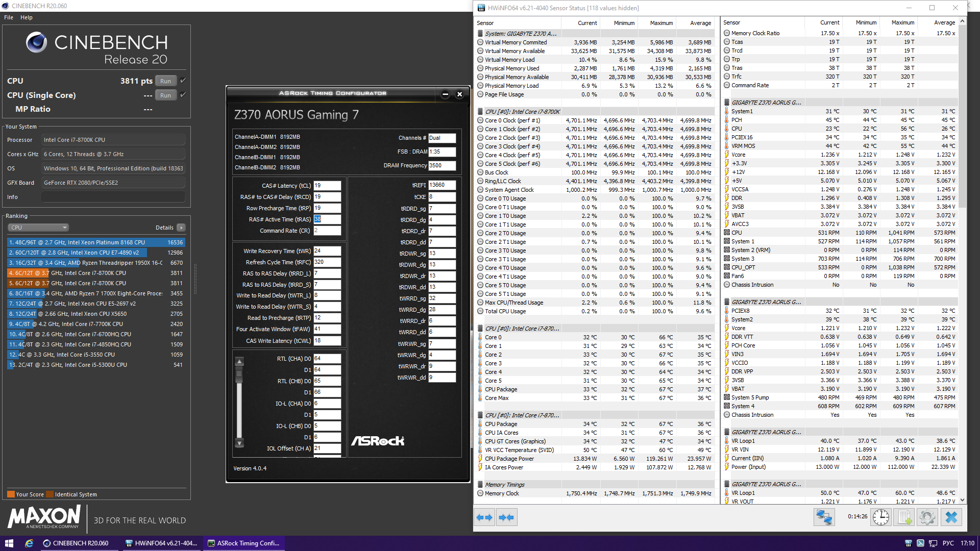This screenshot has height=551, width=980.
Task: Expand ranking Details arrow button
Action: [181, 228]
